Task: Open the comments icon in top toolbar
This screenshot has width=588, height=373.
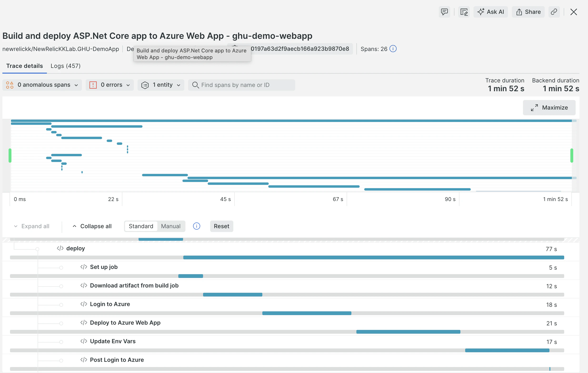Action: point(444,12)
